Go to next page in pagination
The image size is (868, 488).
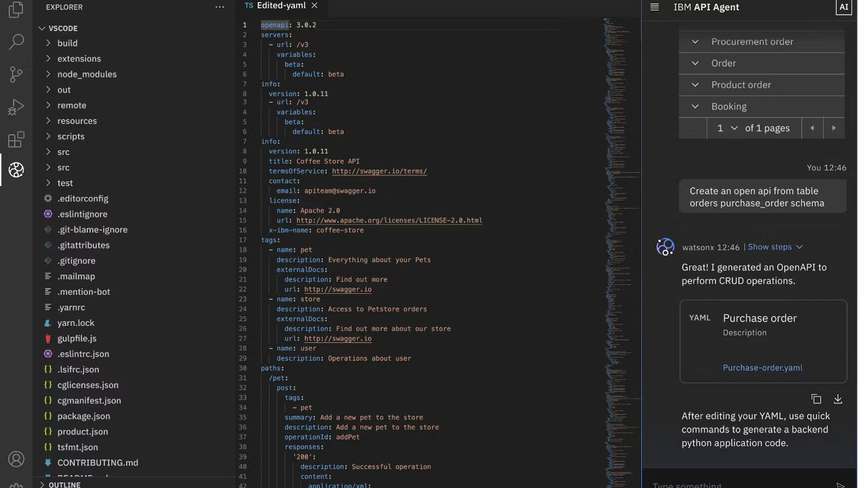click(833, 128)
